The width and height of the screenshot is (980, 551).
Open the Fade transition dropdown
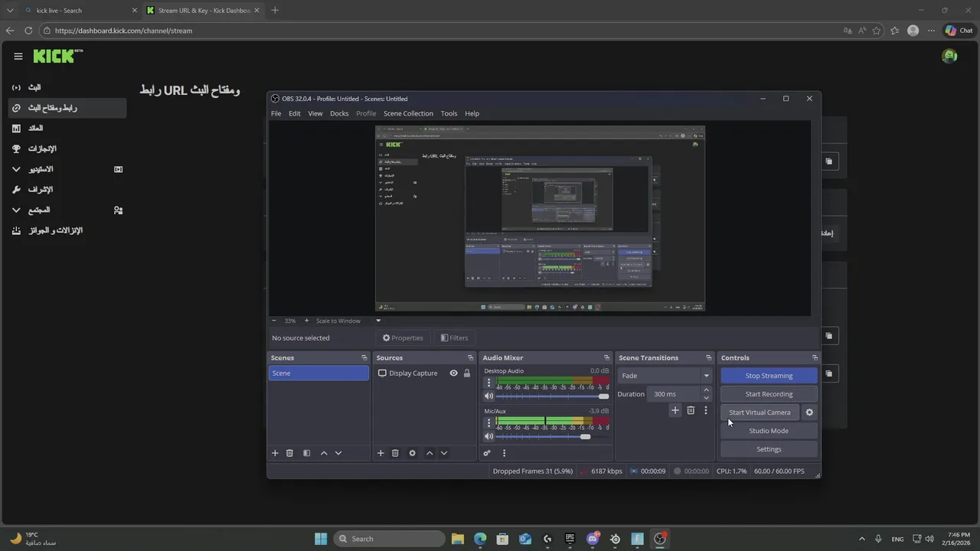point(665,376)
